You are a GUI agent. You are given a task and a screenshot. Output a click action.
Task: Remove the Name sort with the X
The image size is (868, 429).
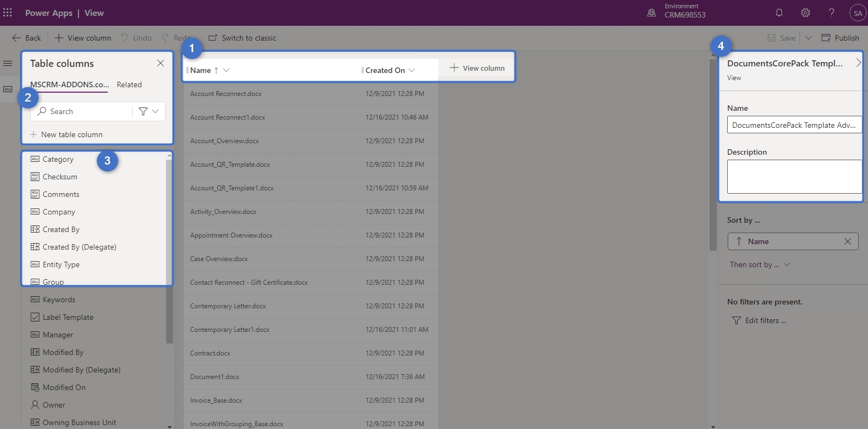(848, 241)
